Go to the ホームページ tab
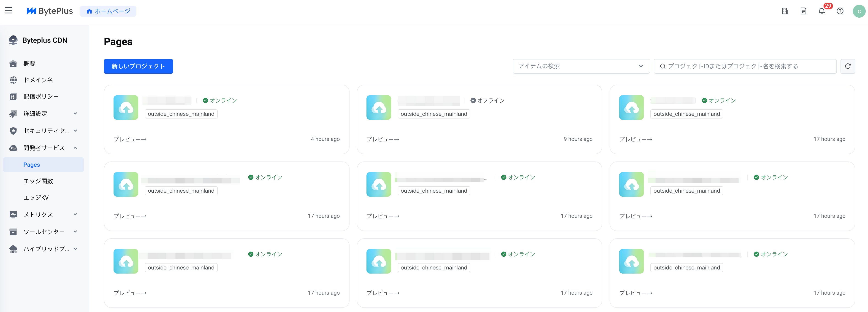Image resolution: width=868 pixels, height=312 pixels. tap(108, 11)
